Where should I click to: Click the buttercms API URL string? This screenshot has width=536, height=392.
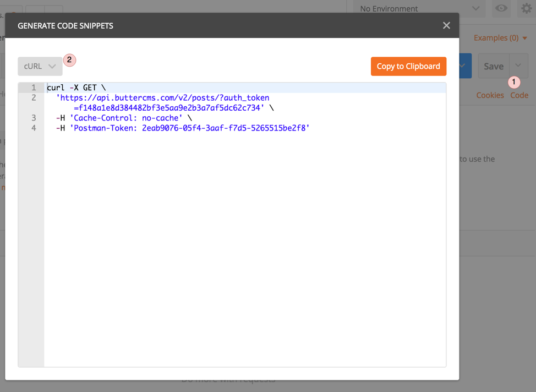tap(162, 98)
